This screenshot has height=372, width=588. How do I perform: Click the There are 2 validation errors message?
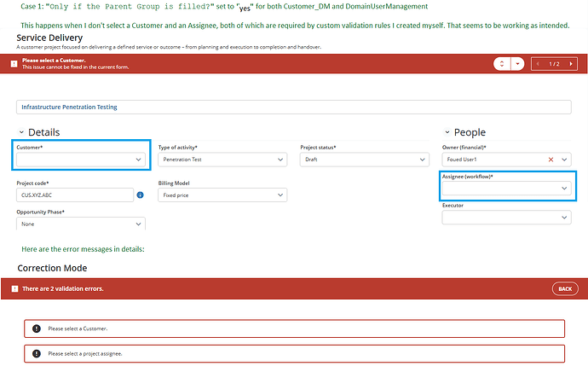coord(62,288)
